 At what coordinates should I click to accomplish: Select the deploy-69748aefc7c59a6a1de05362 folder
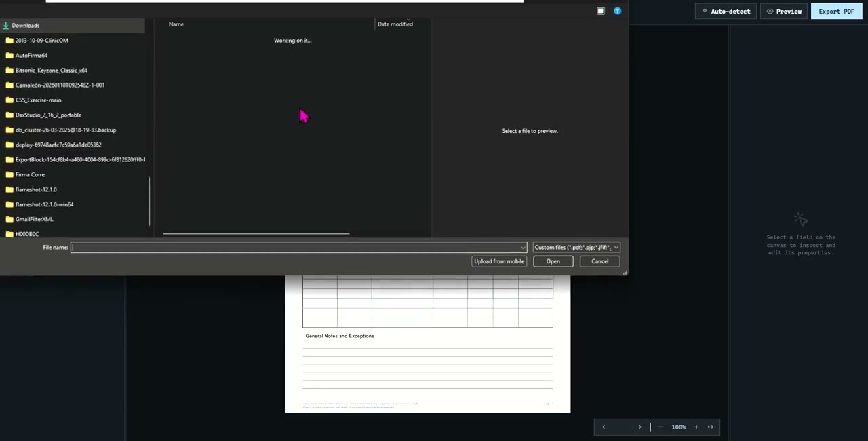coord(58,145)
